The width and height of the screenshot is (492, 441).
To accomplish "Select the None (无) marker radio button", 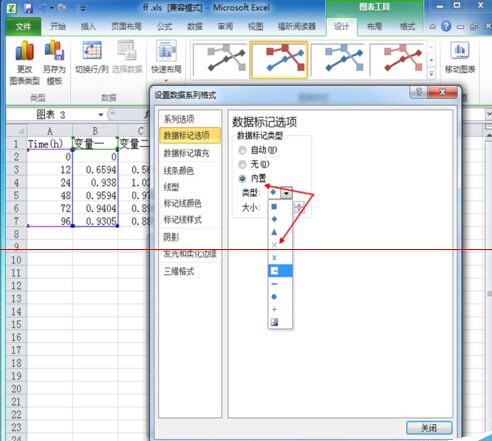I will click(x=242, y=164).
